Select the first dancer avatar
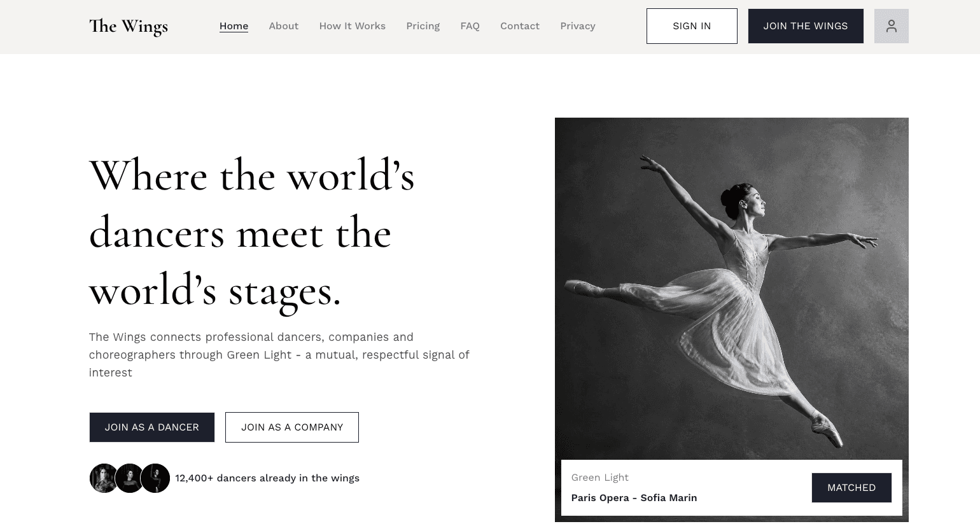 click(x=104, y=478)
